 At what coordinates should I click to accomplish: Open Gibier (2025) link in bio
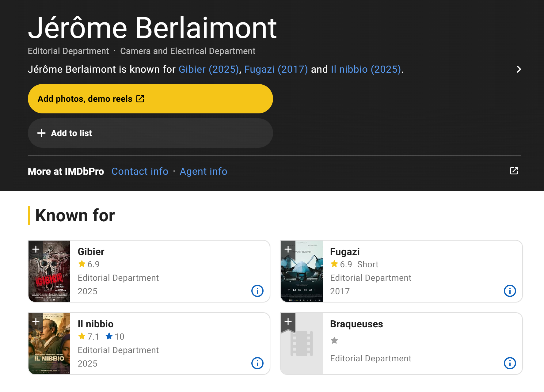coord(209,69)
